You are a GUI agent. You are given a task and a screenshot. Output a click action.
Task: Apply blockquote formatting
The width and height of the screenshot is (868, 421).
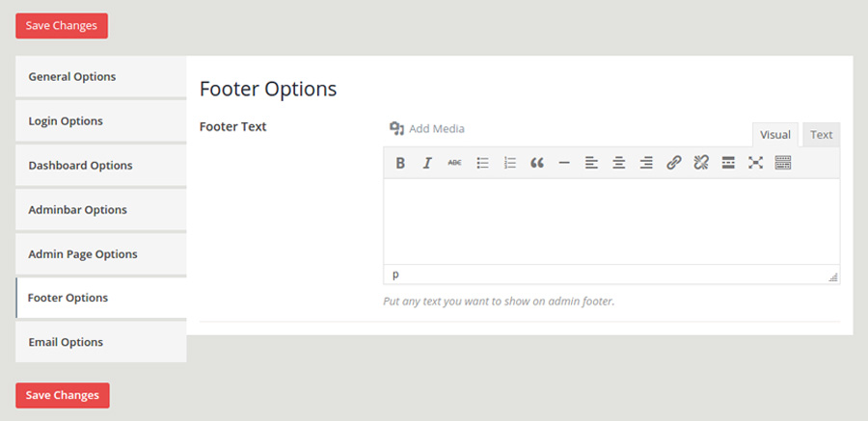(x=537, y=163)
